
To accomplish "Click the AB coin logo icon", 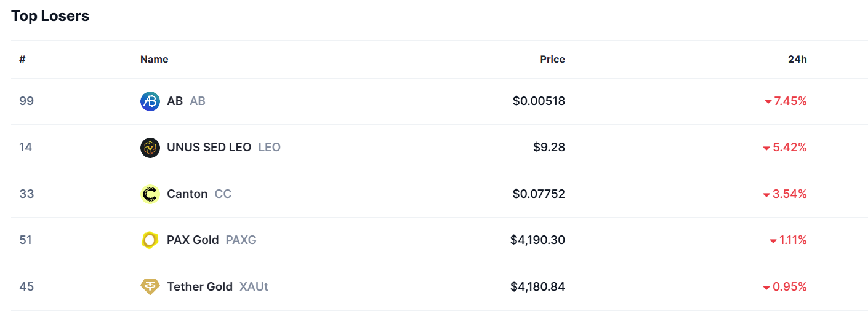I will coord(150,101).
